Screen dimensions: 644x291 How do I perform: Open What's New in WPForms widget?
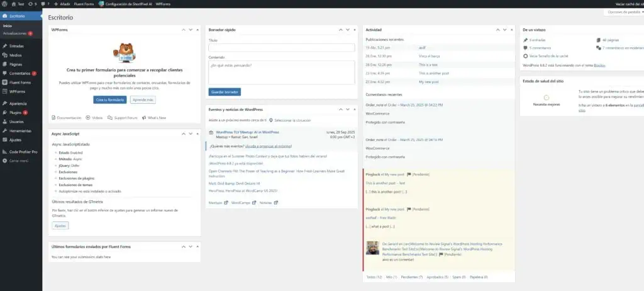(x=154, y=118)
